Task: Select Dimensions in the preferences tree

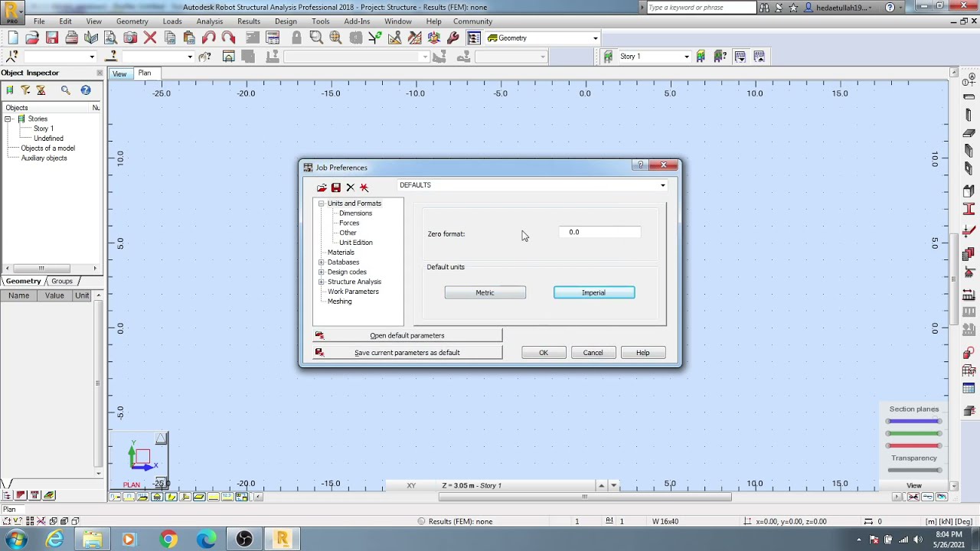Action: pyautogui.click(x=355, y=214)
